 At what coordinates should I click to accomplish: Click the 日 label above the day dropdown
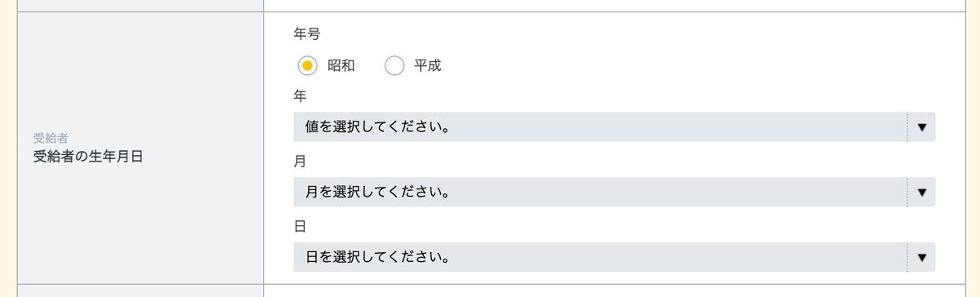pos(300,227)
